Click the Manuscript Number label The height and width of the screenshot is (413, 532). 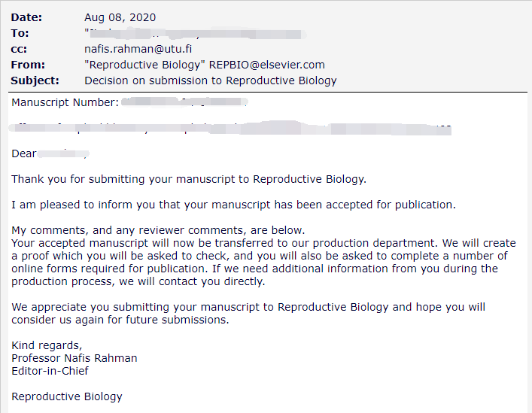click(65, 102)
